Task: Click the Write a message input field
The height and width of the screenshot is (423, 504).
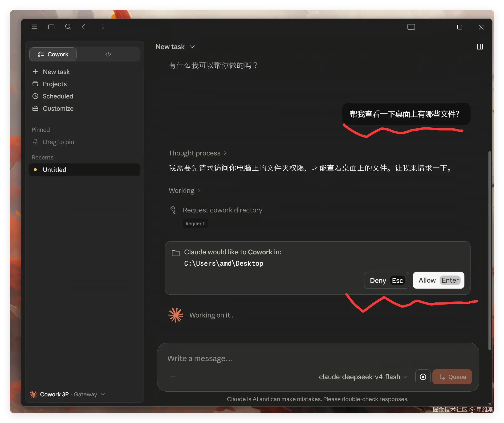Action: click(318, 358)
